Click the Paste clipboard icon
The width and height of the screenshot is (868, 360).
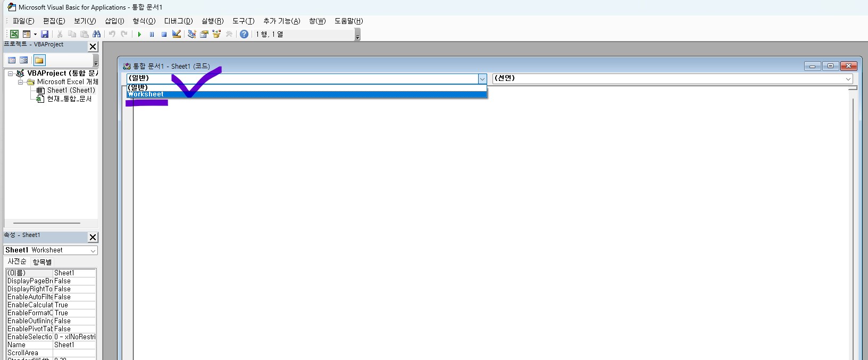coord(84,34)
